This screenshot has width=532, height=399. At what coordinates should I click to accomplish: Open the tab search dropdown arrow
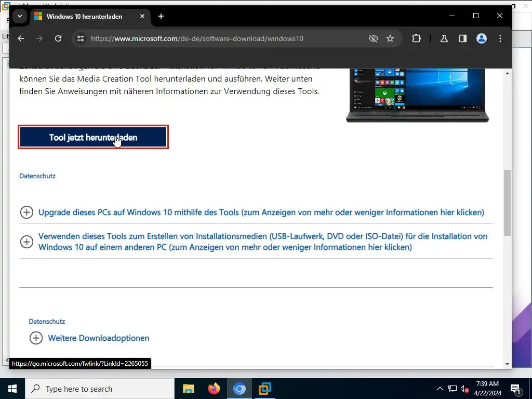pos(20,16)
